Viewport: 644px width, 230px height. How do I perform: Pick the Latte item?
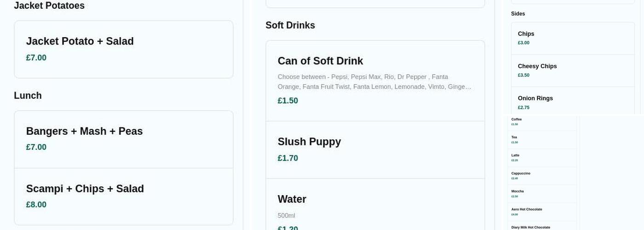(542, 157)
